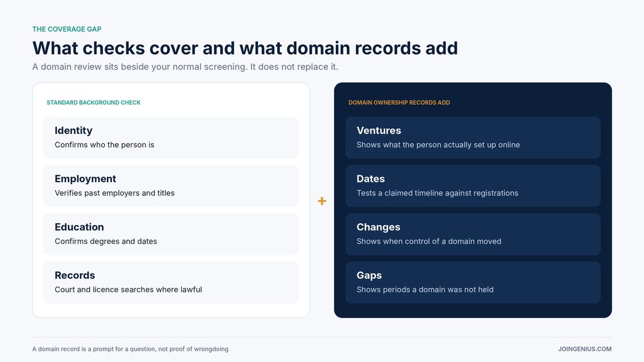Click the 'Changes' card heading
The width and height of the screenshot is (644, 362).
point(378,227)
